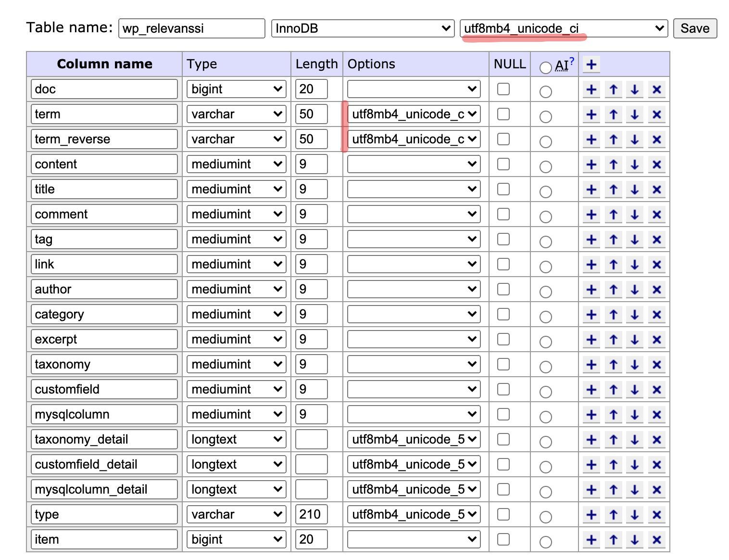This screenshot has width=729, height=560.
Task: Open the Type dropdown for taxonomy_detail
Action: click(x=236, y=439)
